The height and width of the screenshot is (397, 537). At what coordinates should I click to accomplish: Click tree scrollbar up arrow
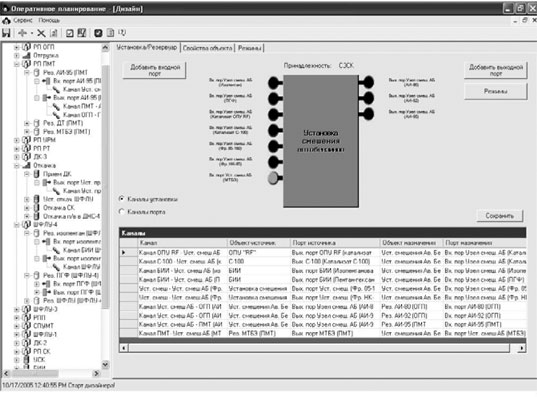[x=105, y=47]
